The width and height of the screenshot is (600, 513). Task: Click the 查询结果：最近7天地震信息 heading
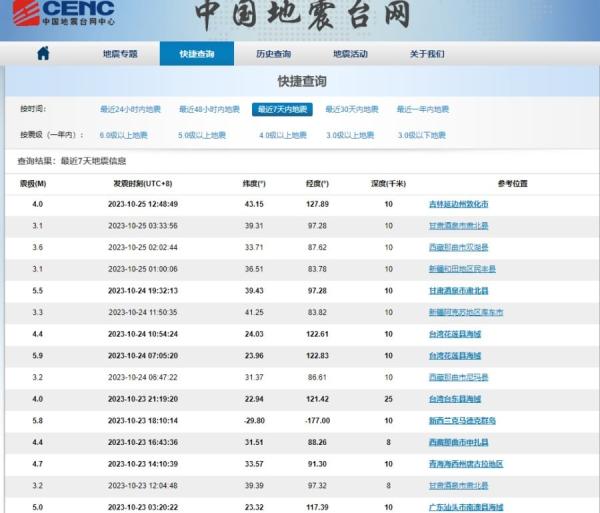point(72,161)
